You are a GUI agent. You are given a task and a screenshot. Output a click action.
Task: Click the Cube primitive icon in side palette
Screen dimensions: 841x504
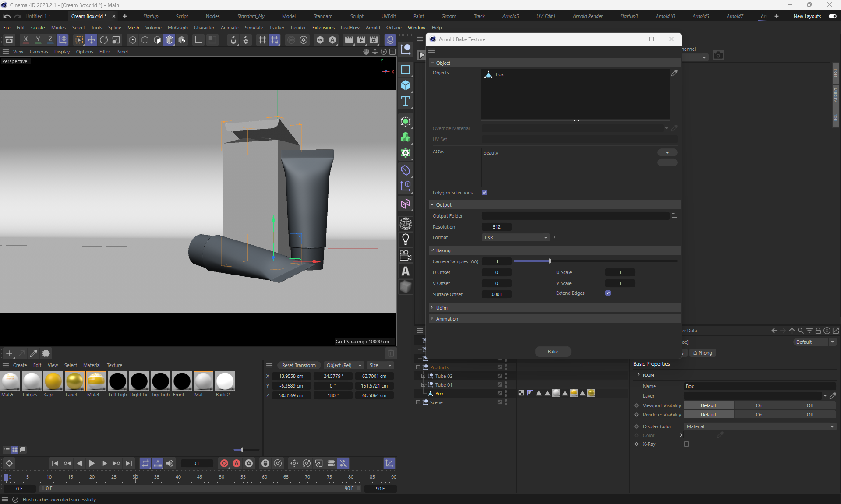click(x=406, y=85)
